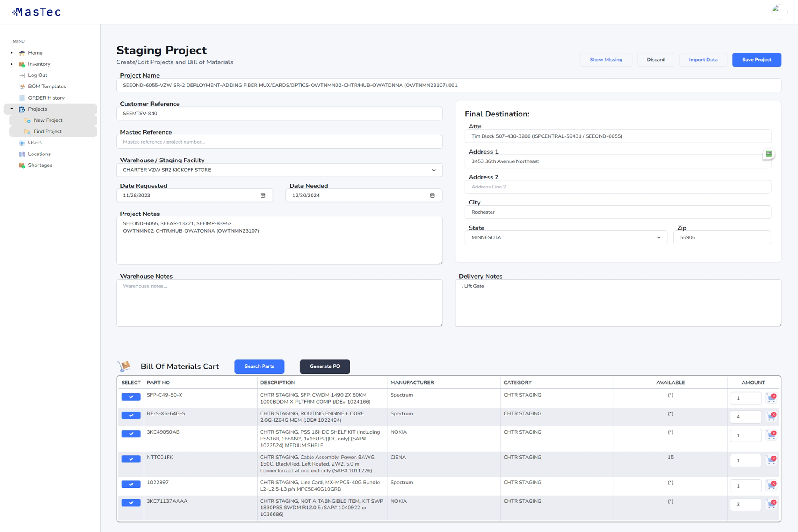This screenshot has height=532, width=798.
Task: Click the Zip field showing 55906
Action: coord(722,237)
